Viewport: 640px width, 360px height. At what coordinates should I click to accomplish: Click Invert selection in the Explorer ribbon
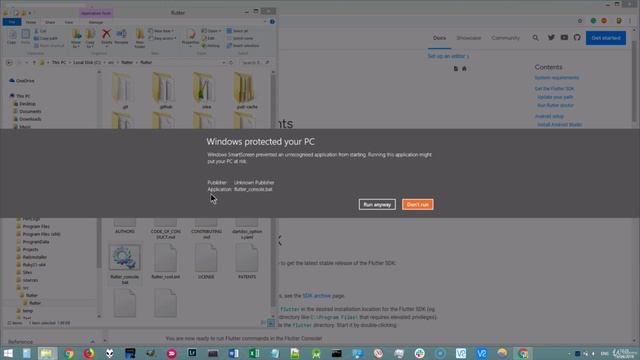(x=243, y=46)
